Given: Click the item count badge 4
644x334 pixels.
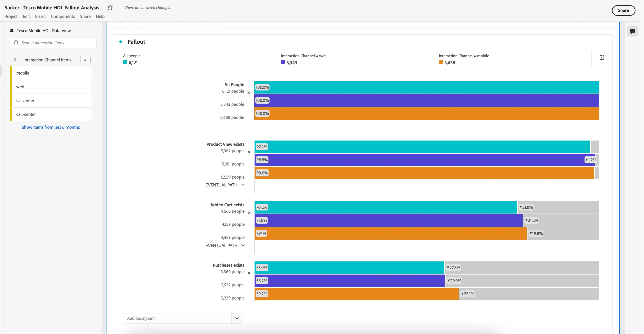Looking at the screenshot, I should coord(85,60).
